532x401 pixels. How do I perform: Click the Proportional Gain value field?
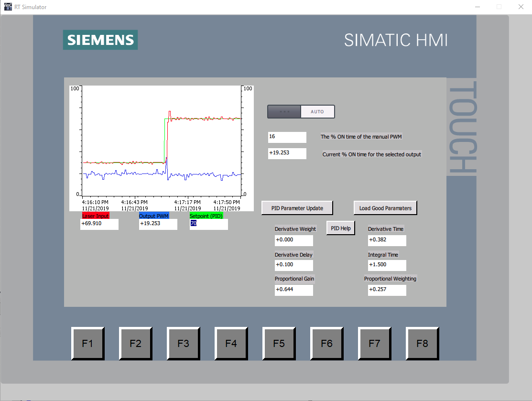tap(294, 290)
